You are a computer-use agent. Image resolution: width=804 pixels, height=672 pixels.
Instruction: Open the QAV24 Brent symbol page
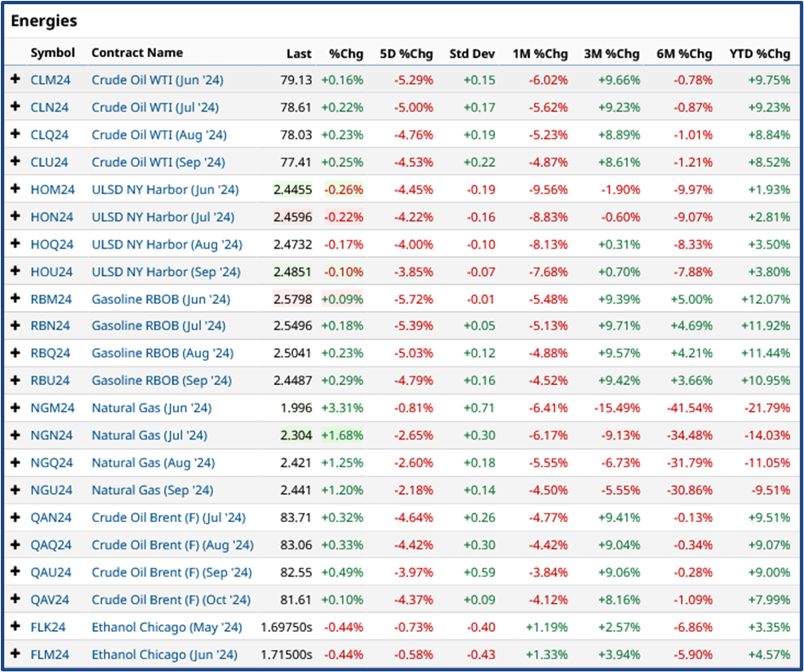click(53, 600)
